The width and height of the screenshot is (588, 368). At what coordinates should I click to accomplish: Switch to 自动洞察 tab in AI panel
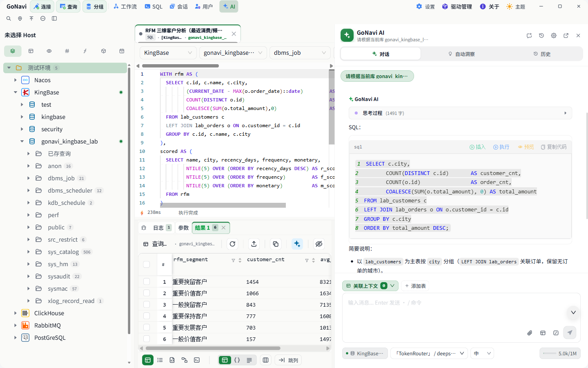coord(461,54)
